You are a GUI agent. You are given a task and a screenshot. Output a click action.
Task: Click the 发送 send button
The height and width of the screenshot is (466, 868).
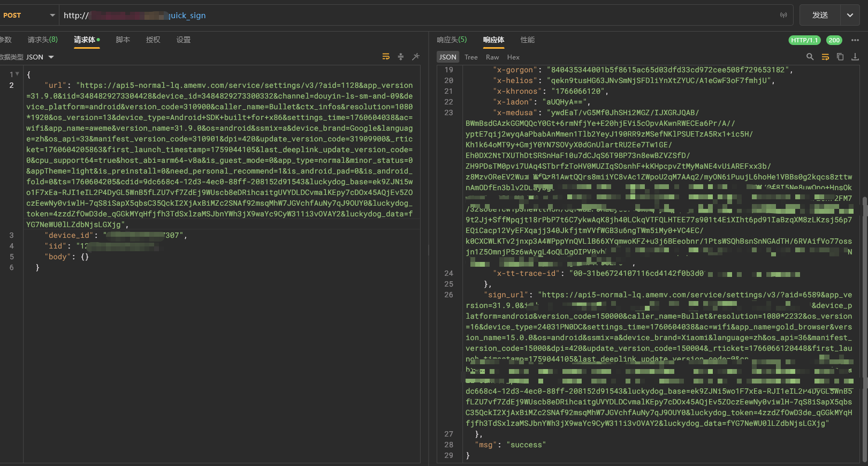(820, 16)
